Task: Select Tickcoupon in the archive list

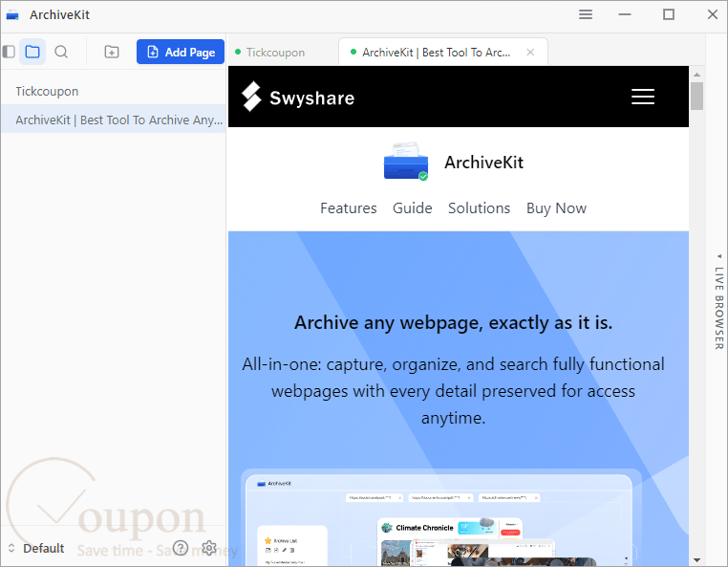Action: [x=114, y=91]
